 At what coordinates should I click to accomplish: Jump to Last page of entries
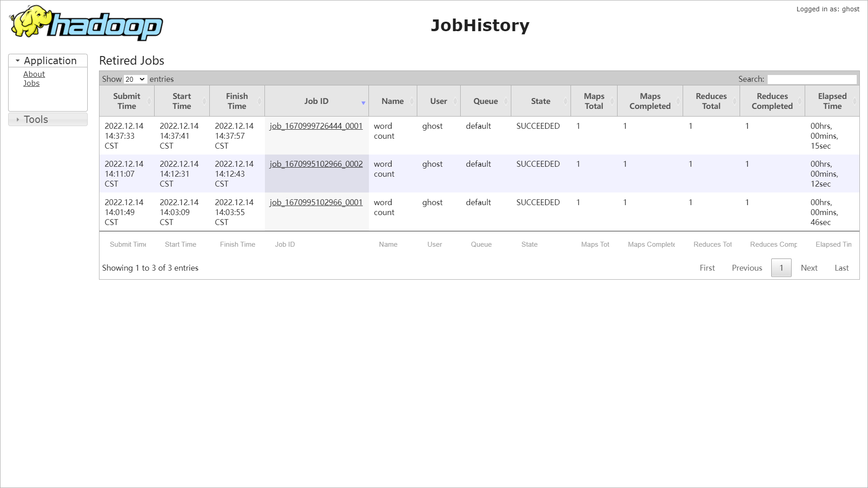(x=841, y=268)
